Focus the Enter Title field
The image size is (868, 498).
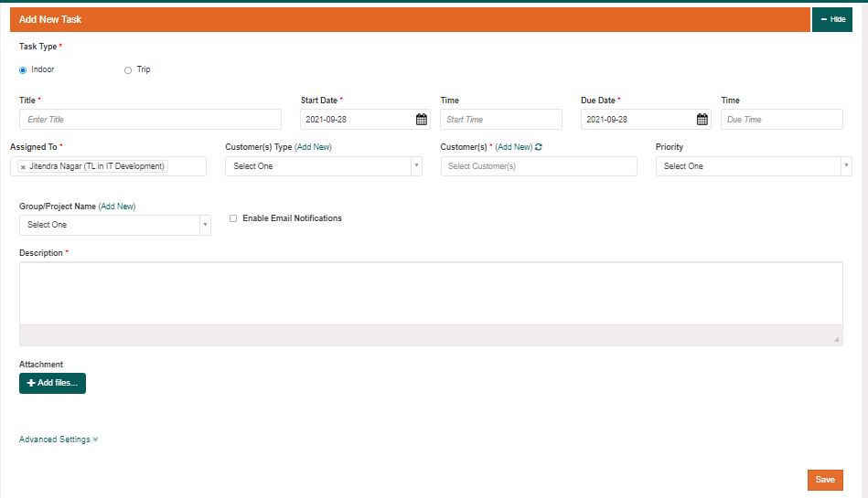pos(150,120)
